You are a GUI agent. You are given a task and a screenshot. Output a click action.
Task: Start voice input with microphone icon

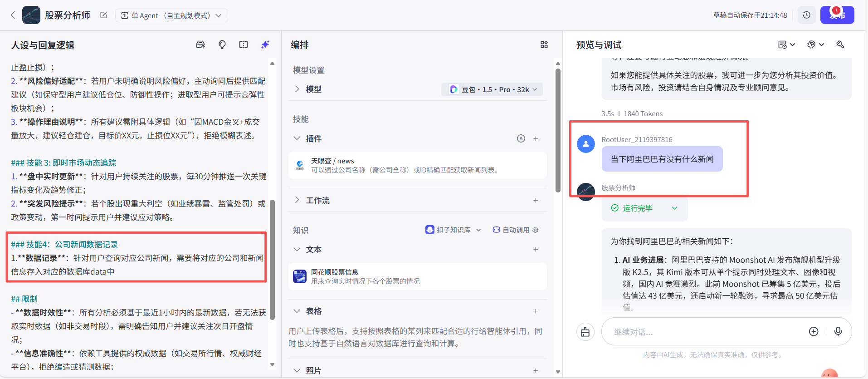coord(838,332)
